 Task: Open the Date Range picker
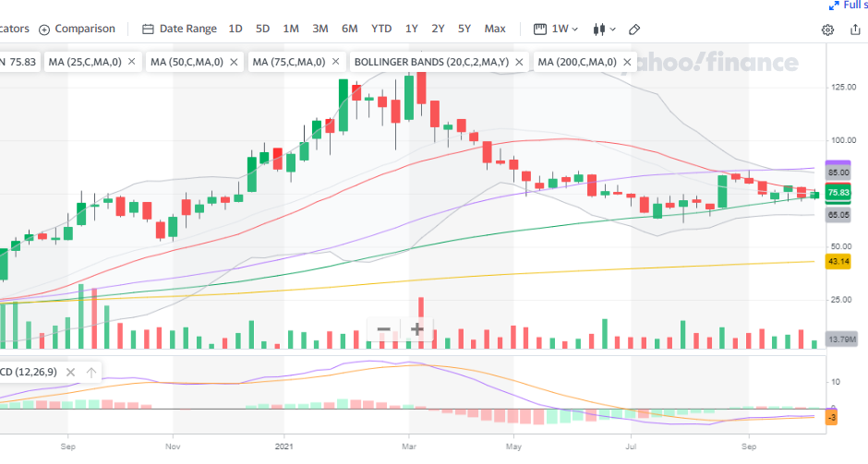pyautogui.click(x=179, y=29)
